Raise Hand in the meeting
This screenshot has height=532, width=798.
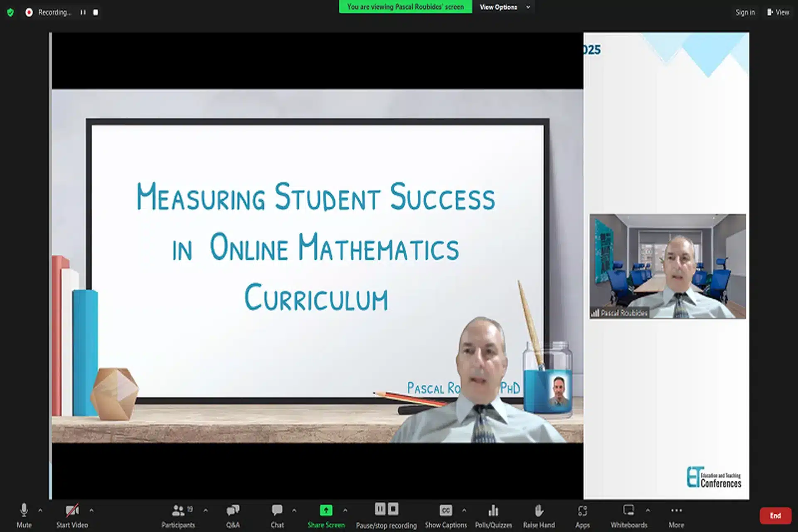(x=539, y=515)
